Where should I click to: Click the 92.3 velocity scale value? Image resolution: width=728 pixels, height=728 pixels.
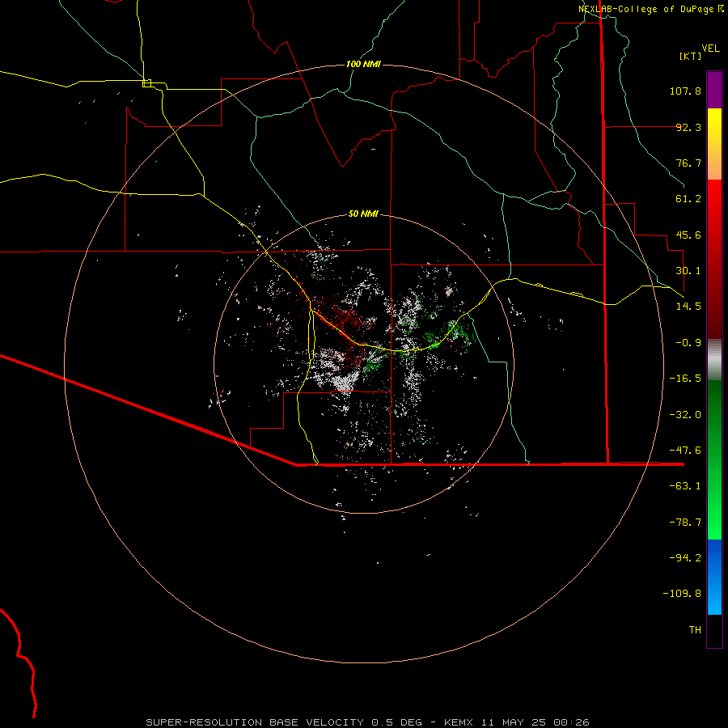pyautogui.click(x=688, y=127)
